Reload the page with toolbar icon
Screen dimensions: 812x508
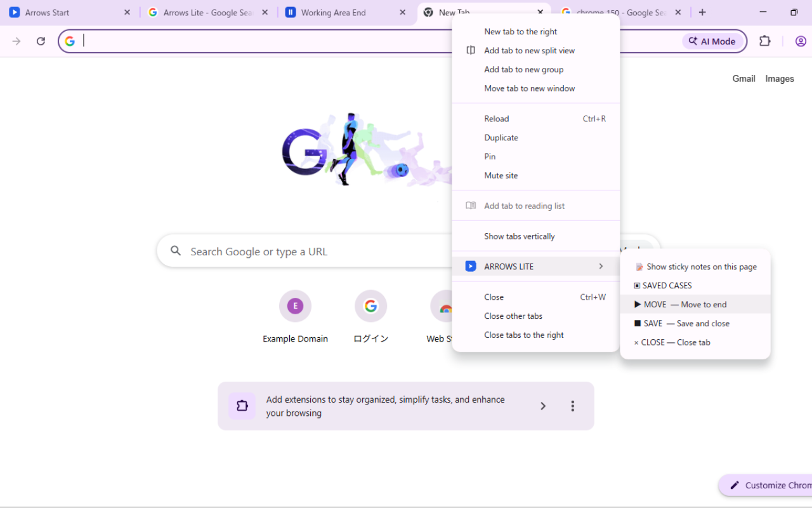coord(41,41)
